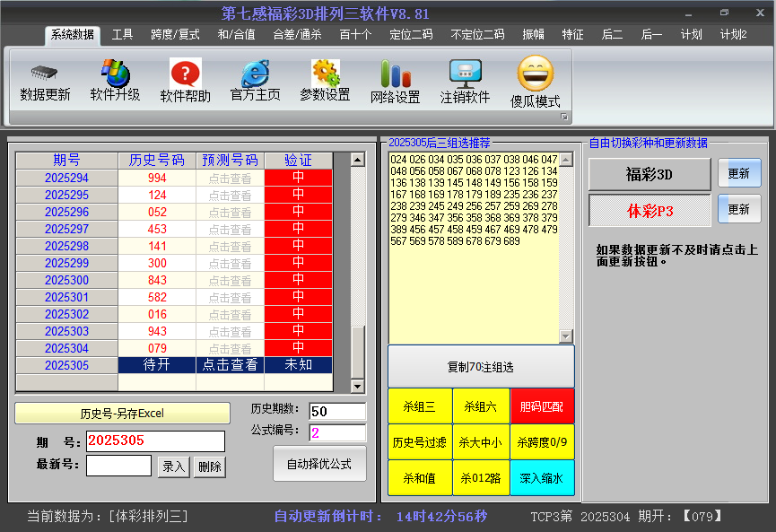This screenshot has height=532, width=776.
Task: Click the 数据更新 chip icon
Action: coord(45,73)
